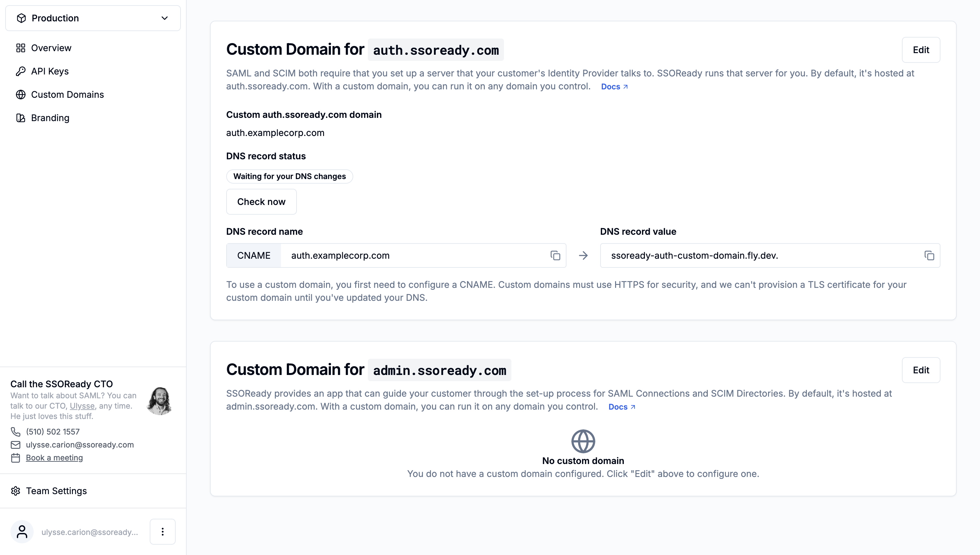Click the phone icon next to (510) 502 1557
Image resolution: width=980 pixels, height=555 pixels.
16,432
